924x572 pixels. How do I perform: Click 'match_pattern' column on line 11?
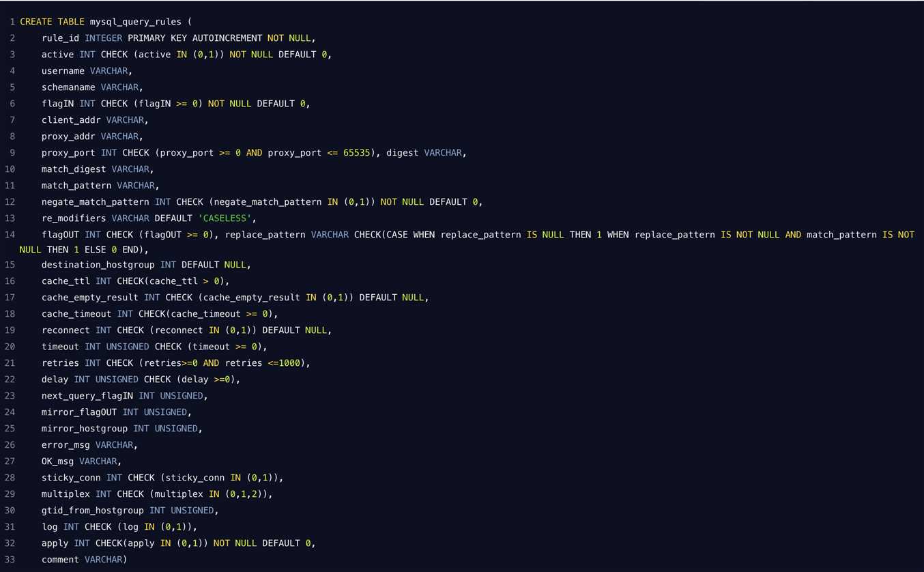point(76,186)
